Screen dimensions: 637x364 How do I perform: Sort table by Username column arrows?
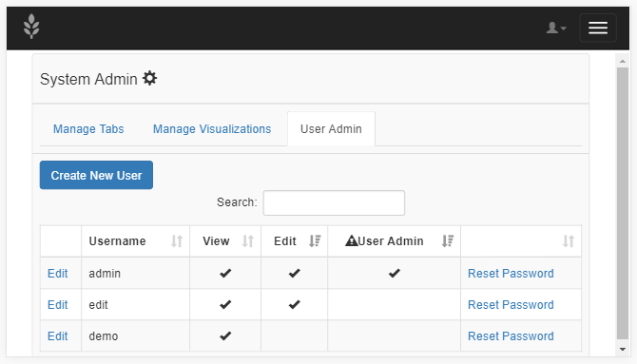tap(177, 240)
